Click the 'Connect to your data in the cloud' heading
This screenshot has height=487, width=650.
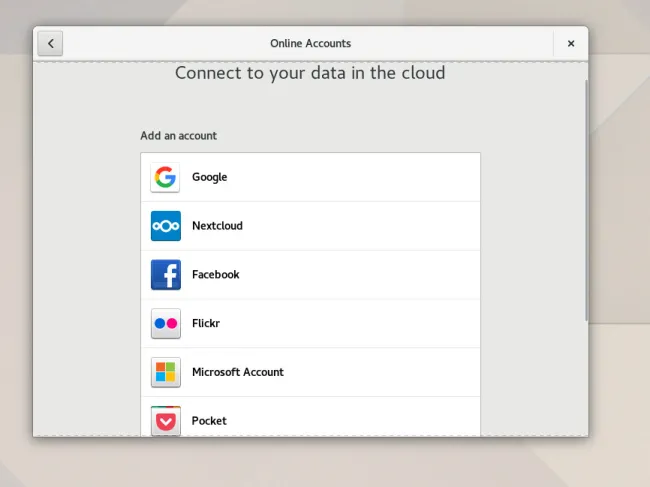coord(310,73)
